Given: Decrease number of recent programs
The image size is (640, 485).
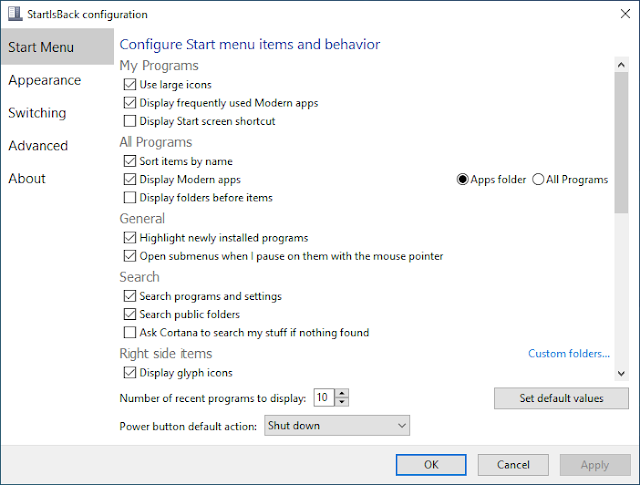Looking at the screenshot, I should [x=342, y=402].
